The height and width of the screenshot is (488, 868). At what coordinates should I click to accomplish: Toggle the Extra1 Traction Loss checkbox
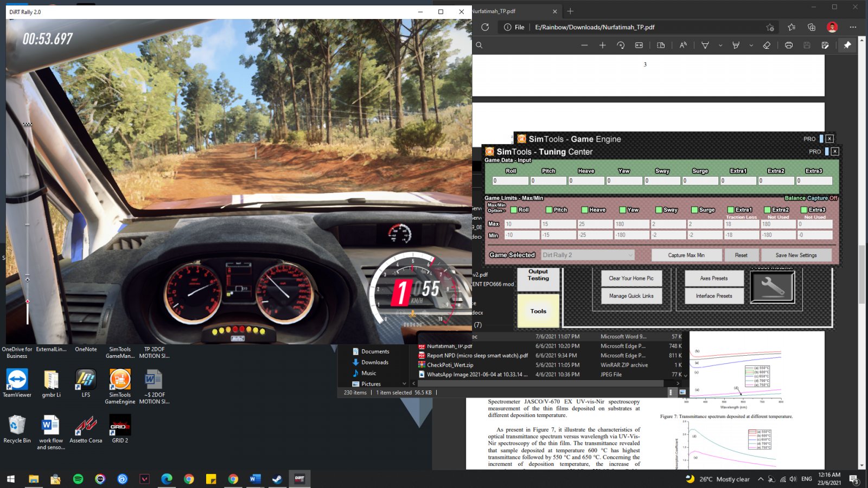click(731, 210)
